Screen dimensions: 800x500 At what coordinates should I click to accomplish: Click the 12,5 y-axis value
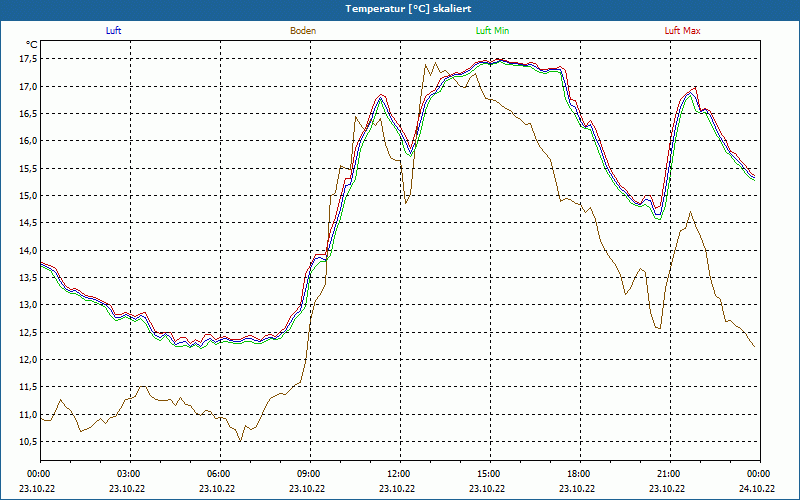tap(28, 333)
